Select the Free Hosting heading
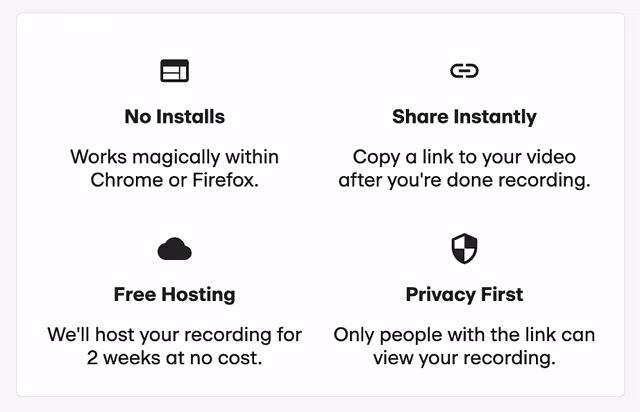Viewport: 640px width, 412px height. coord(174,295)
